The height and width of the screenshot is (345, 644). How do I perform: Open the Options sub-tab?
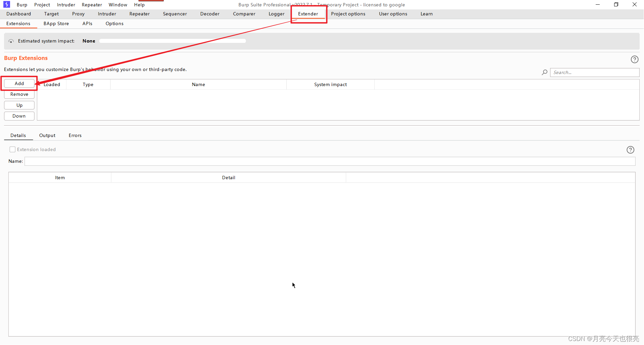pos(114,23)
